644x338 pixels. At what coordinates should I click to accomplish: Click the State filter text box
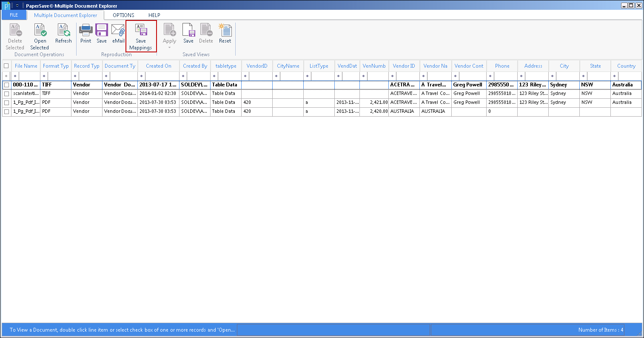tap(598, 76)
